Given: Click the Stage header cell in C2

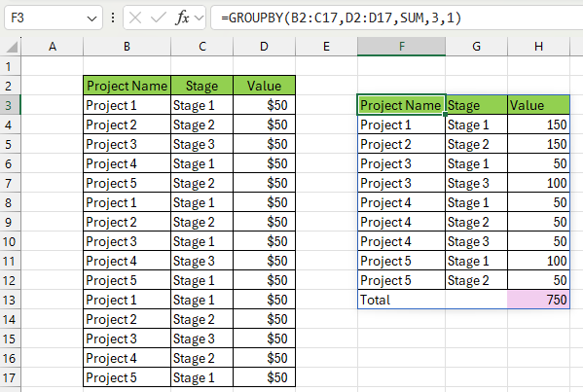Looking at the screenshot, I should [x=201, y=86].
